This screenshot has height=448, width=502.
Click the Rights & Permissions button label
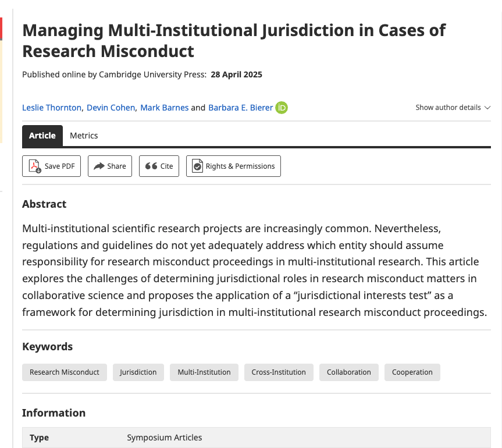click(x=240, y=166)
